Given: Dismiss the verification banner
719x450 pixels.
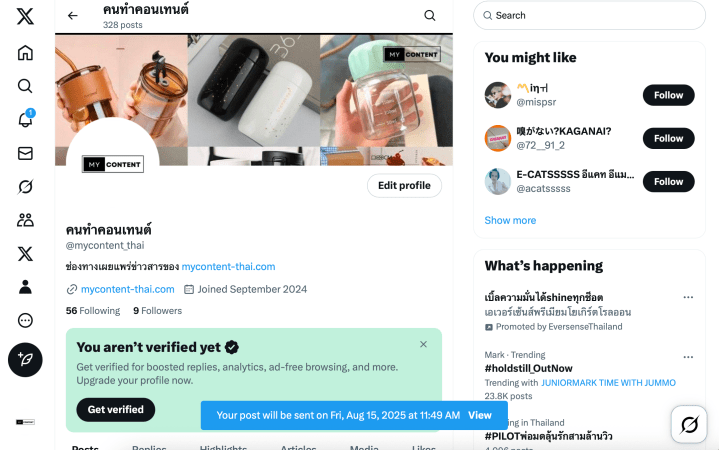Looking at the screenshot, I should (x=423, y=344).
